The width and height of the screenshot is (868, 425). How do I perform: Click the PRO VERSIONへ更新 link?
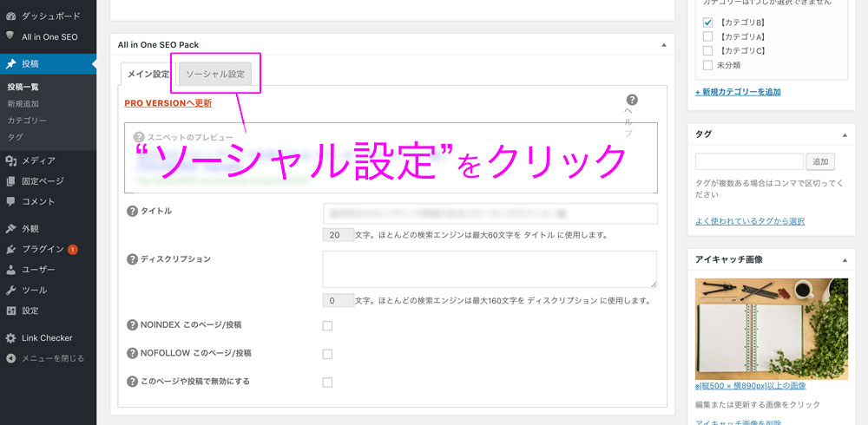[168, 103]
